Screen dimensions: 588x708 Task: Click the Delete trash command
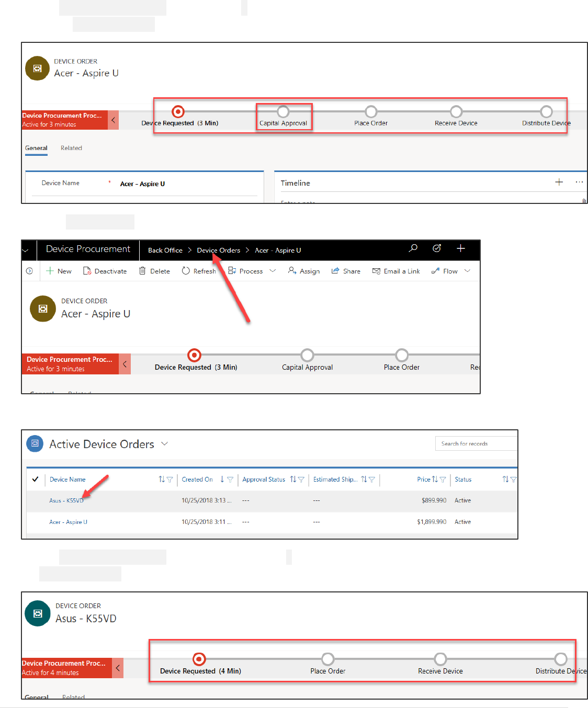pyautogui.click(x=154, y=271)
